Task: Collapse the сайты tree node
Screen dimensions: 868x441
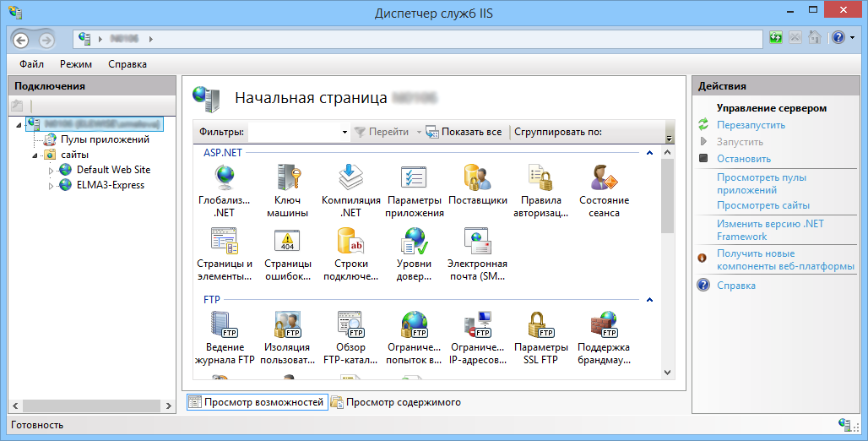Action: point(35,155)
